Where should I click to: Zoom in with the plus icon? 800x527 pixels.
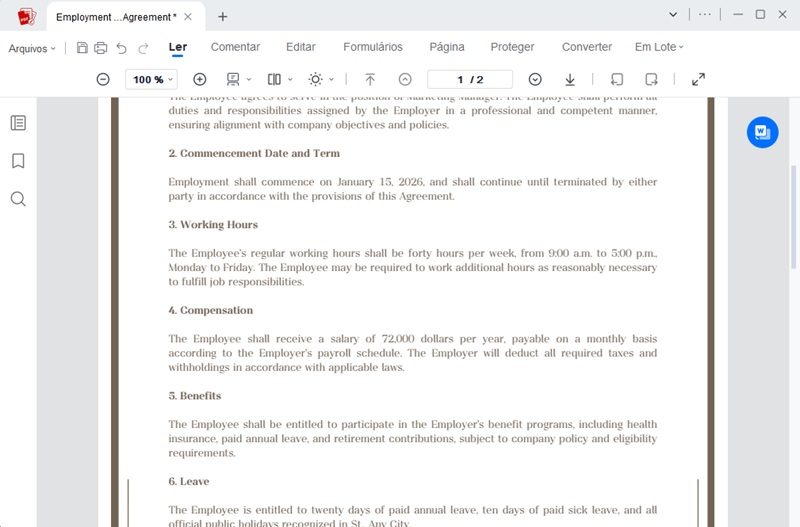click(x=199, y=79)
